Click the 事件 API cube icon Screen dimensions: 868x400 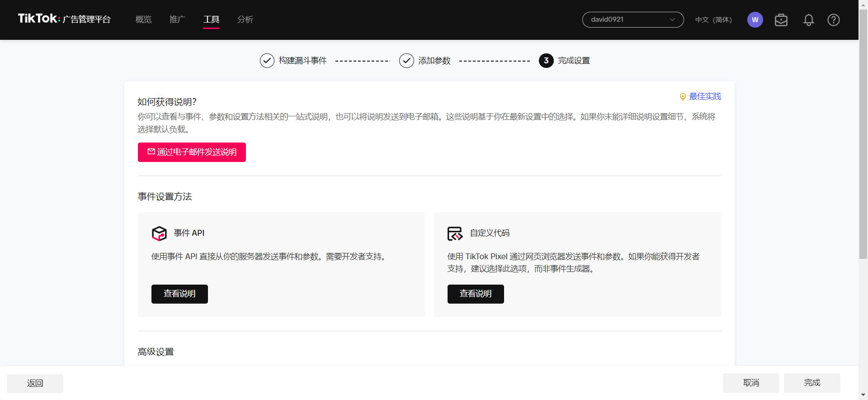(x=159, y=233)
